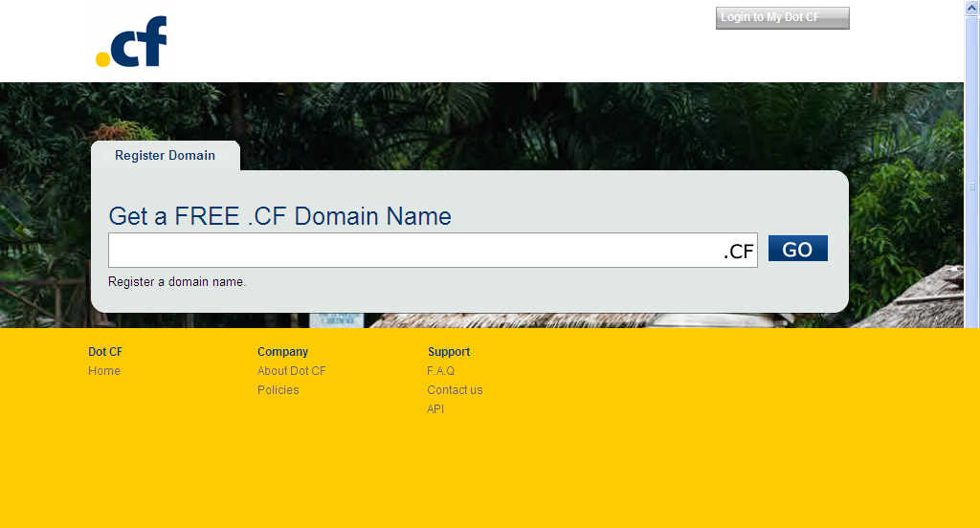
Task: Open the Home link
Action: pos(103,371)
